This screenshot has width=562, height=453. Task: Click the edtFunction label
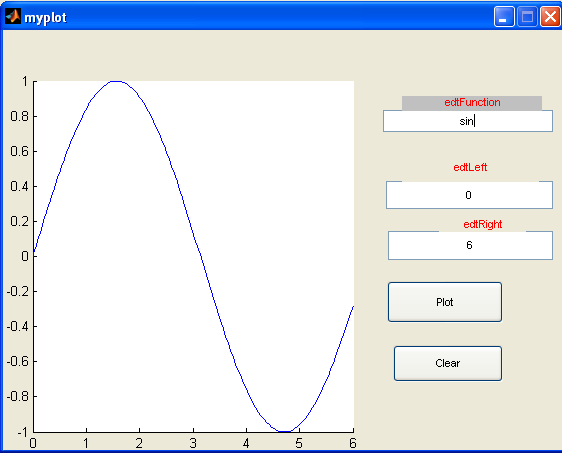472,102
